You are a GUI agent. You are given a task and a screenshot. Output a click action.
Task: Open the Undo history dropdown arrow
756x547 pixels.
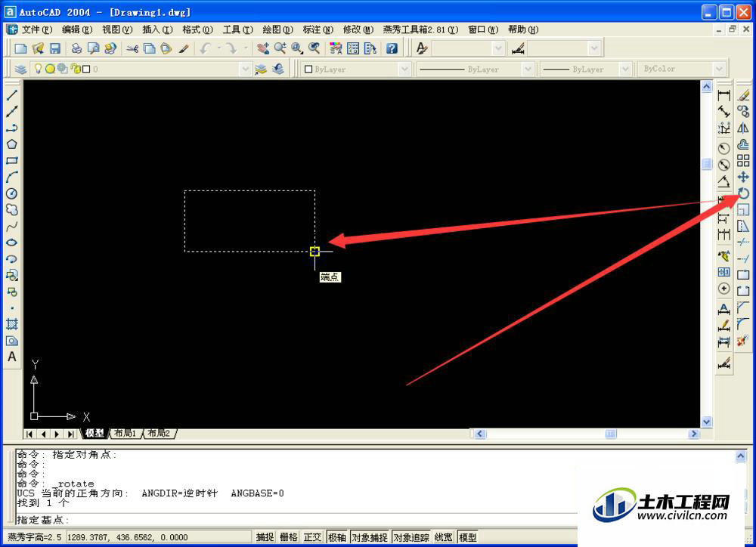pos(219,48)
